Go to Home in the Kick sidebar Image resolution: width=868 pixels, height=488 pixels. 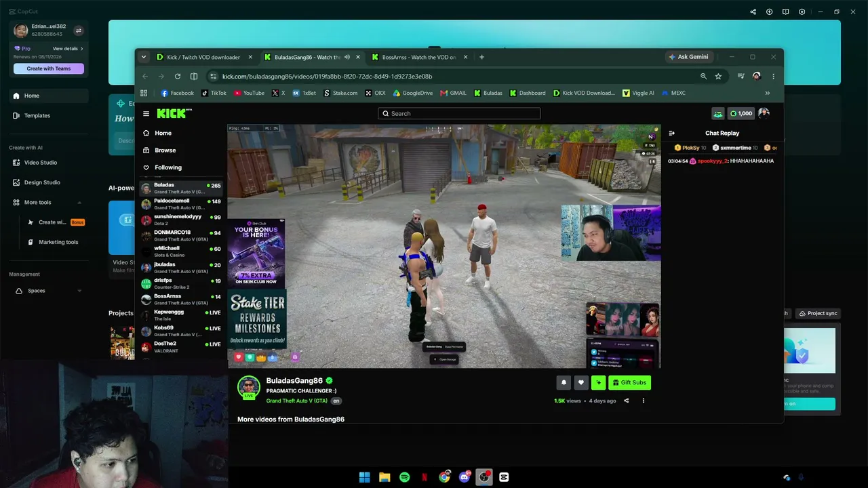pos(163,133)
